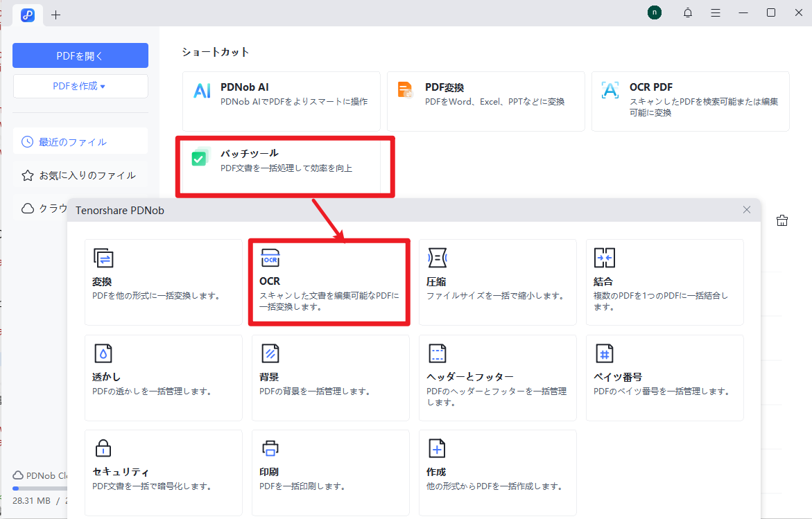
Task: Click the 28.31 MB storage text
Action: pyautogui.click(x=32, y=500)
